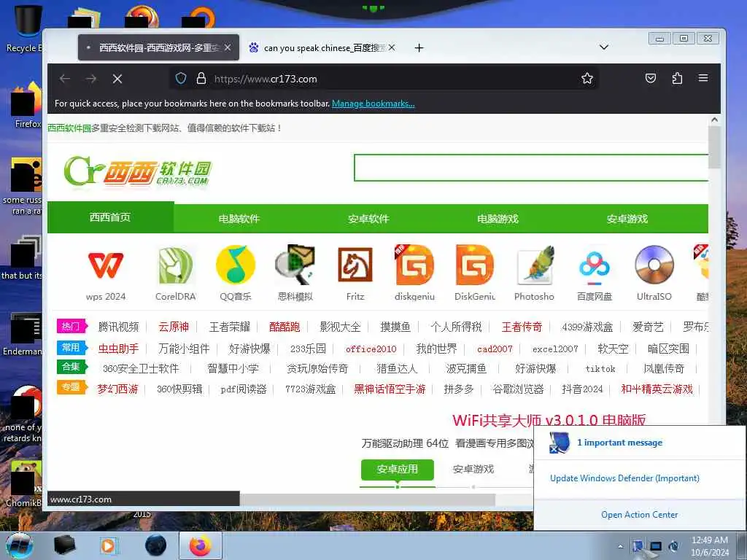Click the Manage bookmarks link
The height and width of the screenshot is (560, 747).
point(373,104)
